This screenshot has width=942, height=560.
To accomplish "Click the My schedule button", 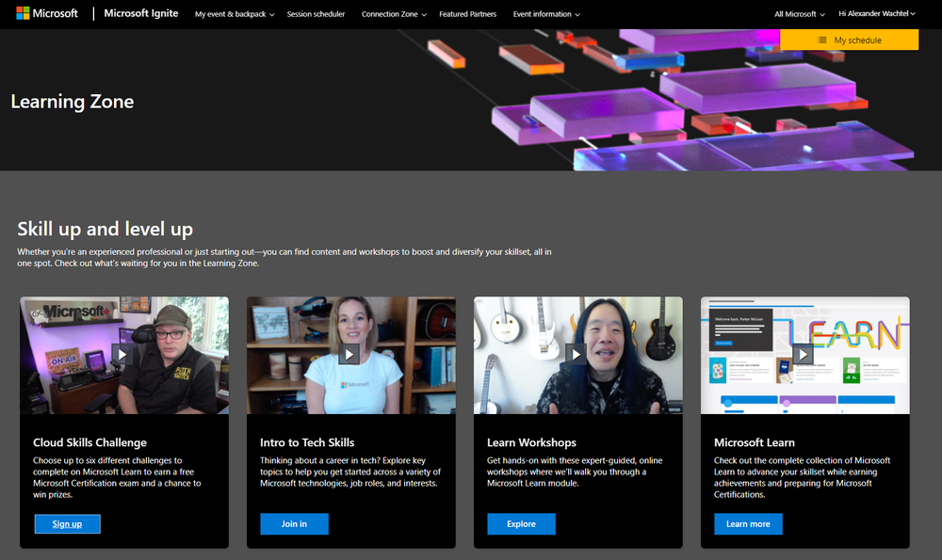I will point(849,40).
